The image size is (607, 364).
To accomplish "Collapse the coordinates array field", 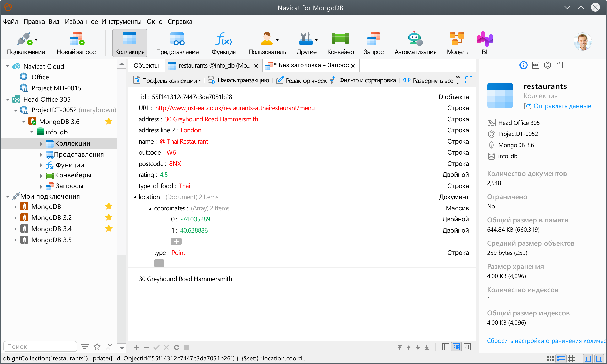I will 150,208.
